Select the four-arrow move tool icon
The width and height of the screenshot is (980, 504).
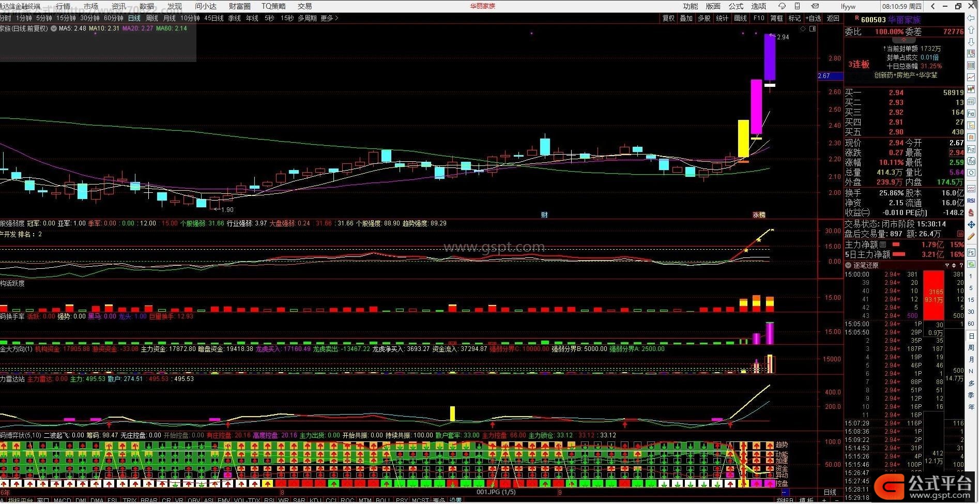coord(971,224)
